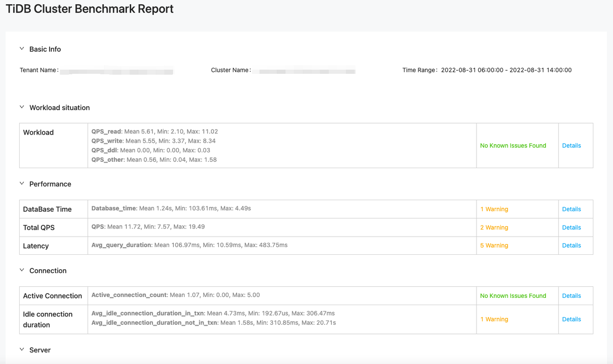Expand the Server section
Screen dimensions: 613x364
click(22, 350)
